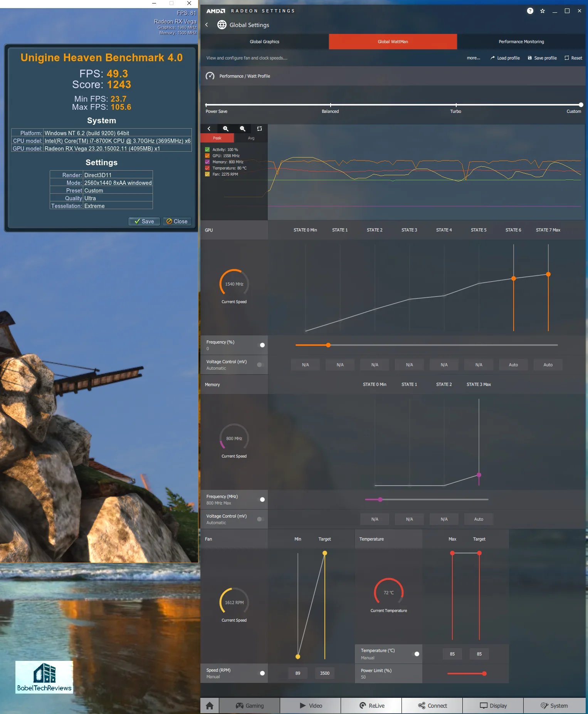
Task: Click the temperature Max field showing 85
Action: tap(452, 654)
